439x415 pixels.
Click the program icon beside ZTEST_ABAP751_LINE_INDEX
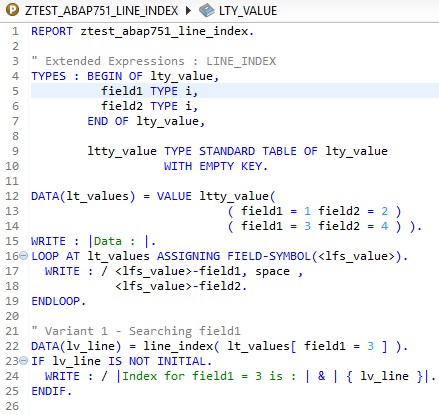(12, 10)
